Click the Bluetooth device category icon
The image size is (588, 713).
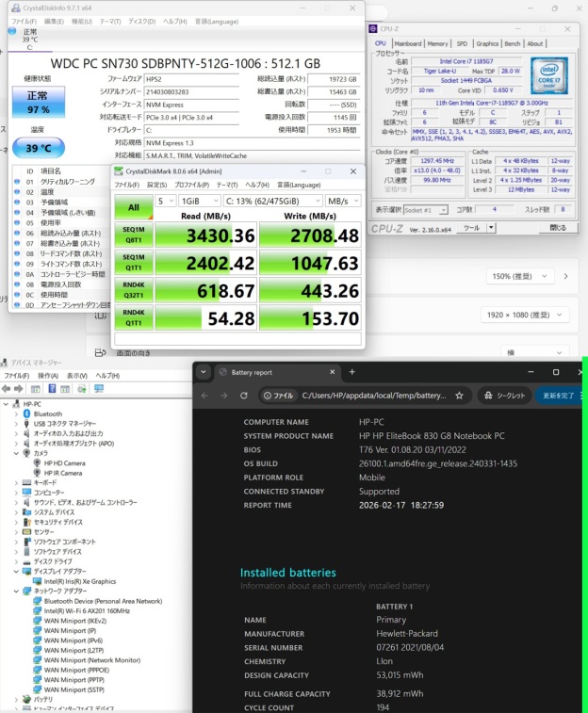pyautogui.click(x=26, y=413)
